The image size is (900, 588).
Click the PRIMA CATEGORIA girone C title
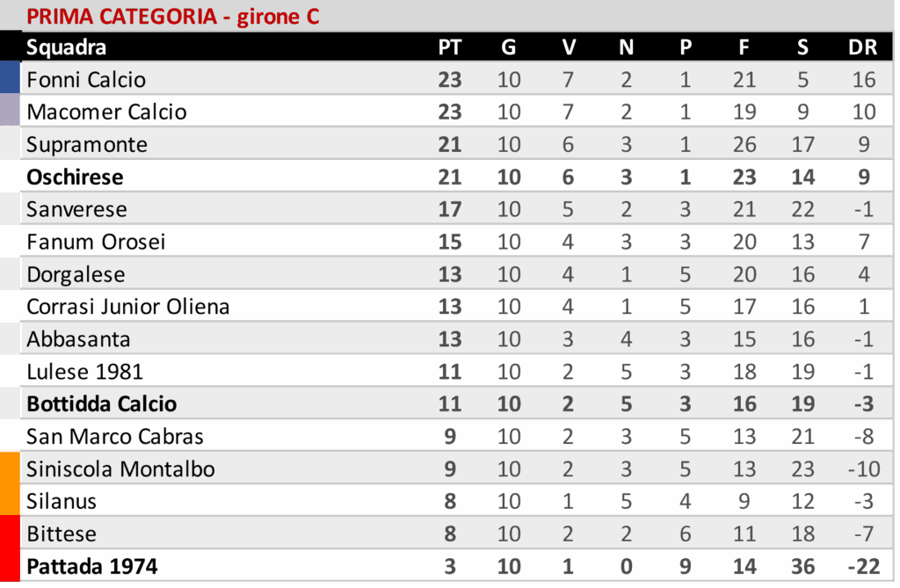(172, 16)
